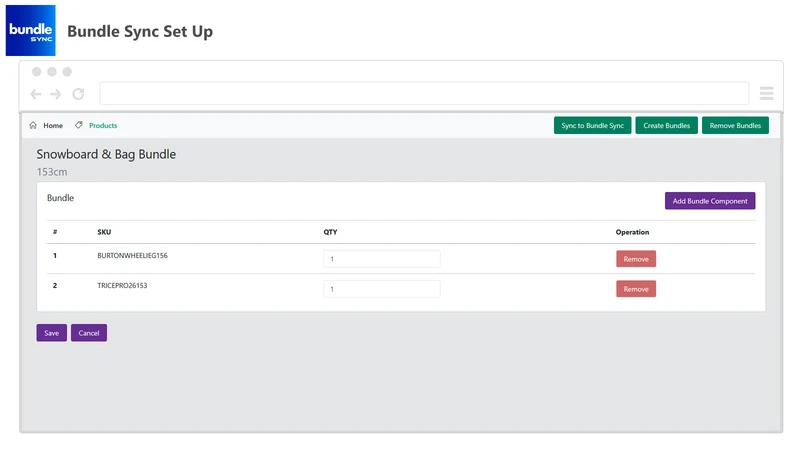Open the Products breadcrumb link
Screen dimensions: 800x450
(x=103, y=126)
